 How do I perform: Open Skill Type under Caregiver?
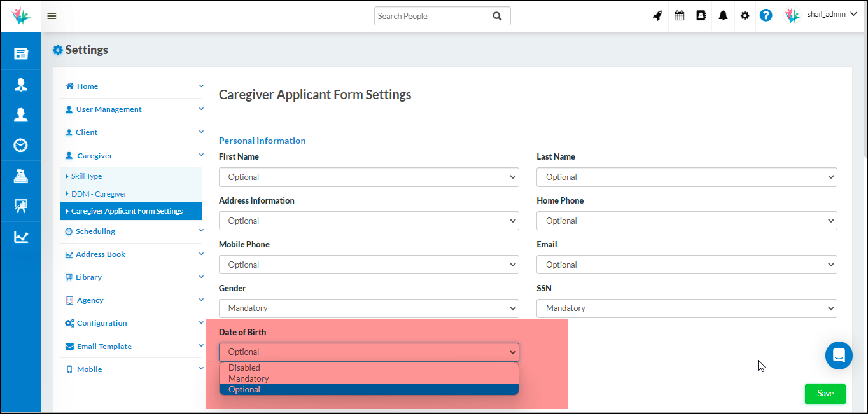pos(87,176)
